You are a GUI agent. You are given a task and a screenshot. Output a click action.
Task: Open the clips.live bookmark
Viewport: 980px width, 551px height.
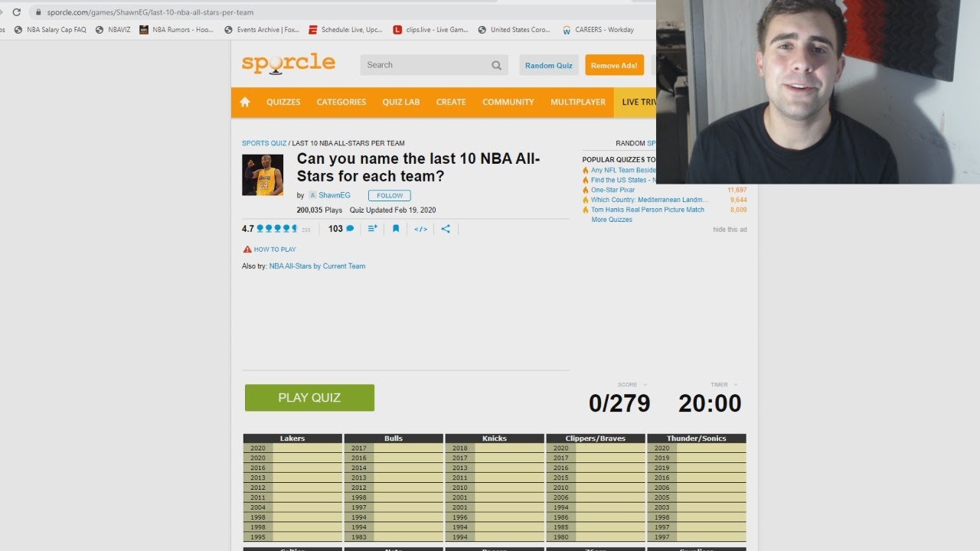[x=430, y=30]
